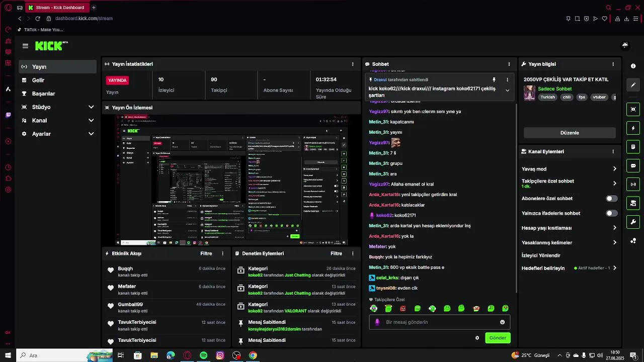
Task: Toggle the wrench stream info widget icon
Action: click(x=633, y=222)
